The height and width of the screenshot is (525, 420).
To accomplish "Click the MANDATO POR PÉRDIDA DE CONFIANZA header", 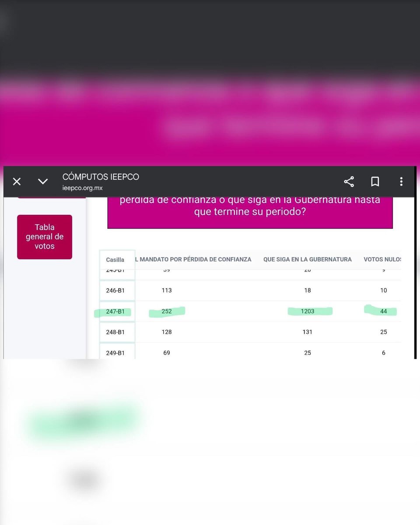I will [193, 259].
